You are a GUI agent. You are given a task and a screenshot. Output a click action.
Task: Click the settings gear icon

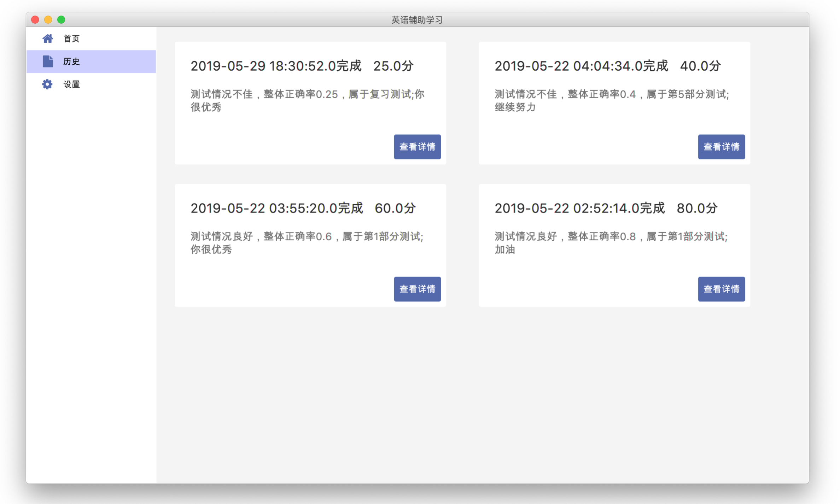pos(47,84)
